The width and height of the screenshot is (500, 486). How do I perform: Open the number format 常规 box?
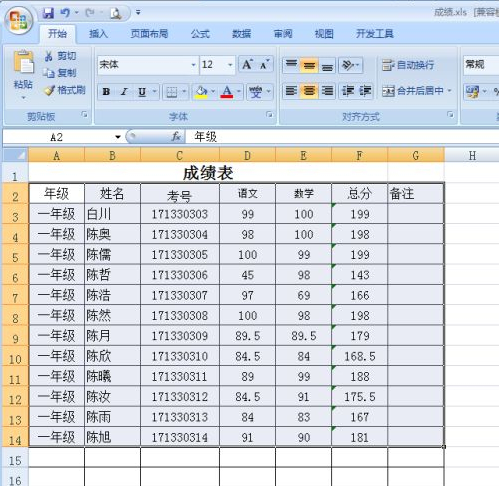(481, 64)
